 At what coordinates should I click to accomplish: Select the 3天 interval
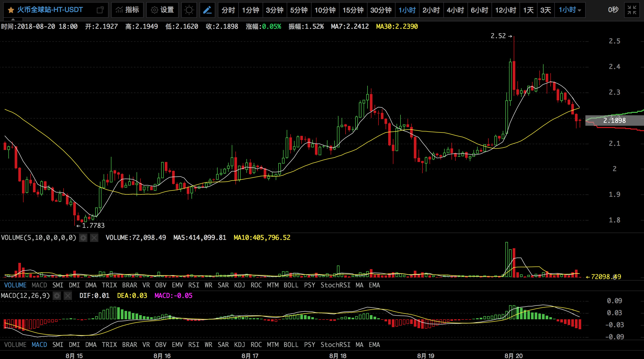(546, 10)
